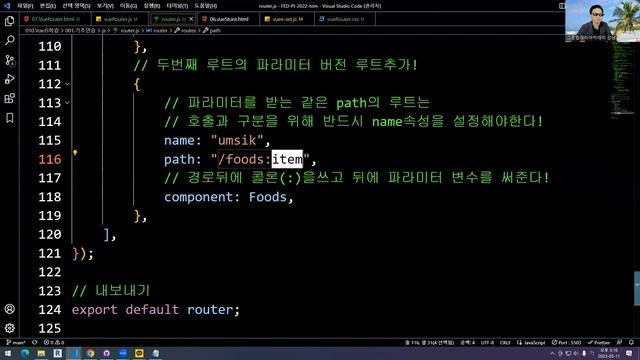Click the taskbar clock and date
The width and height of the screenshot is (640, 360).
coord(609,353)
